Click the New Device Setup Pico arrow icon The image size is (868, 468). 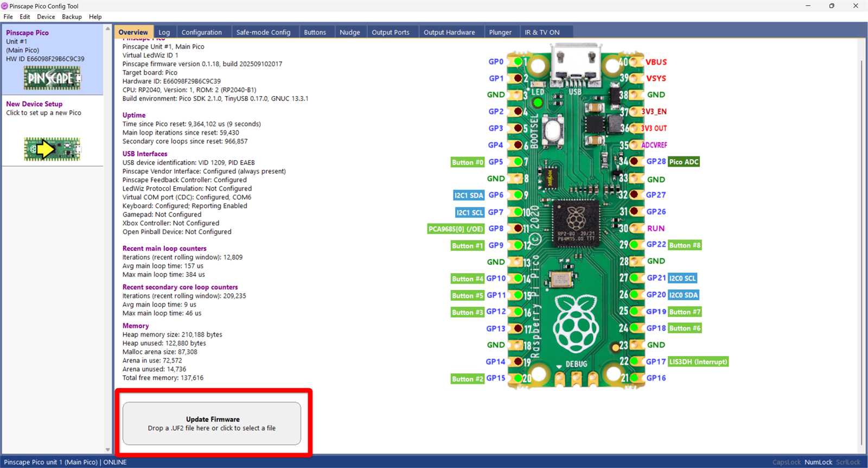tap(52, 149)
